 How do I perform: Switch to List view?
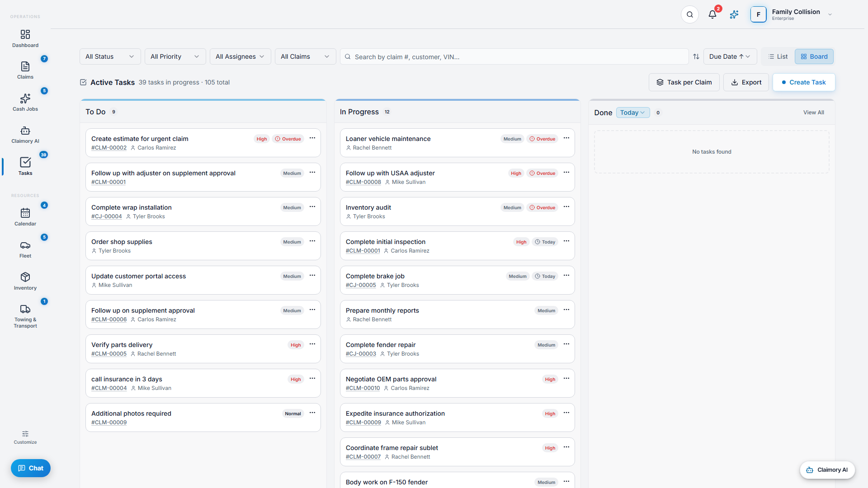click(x=778, y=56)
